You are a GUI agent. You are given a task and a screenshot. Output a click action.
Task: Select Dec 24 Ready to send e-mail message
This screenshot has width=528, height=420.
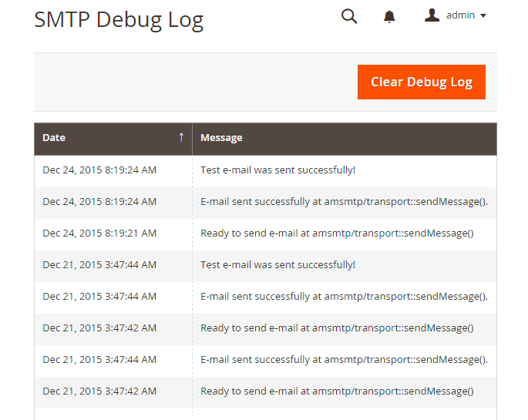point(337,233)
